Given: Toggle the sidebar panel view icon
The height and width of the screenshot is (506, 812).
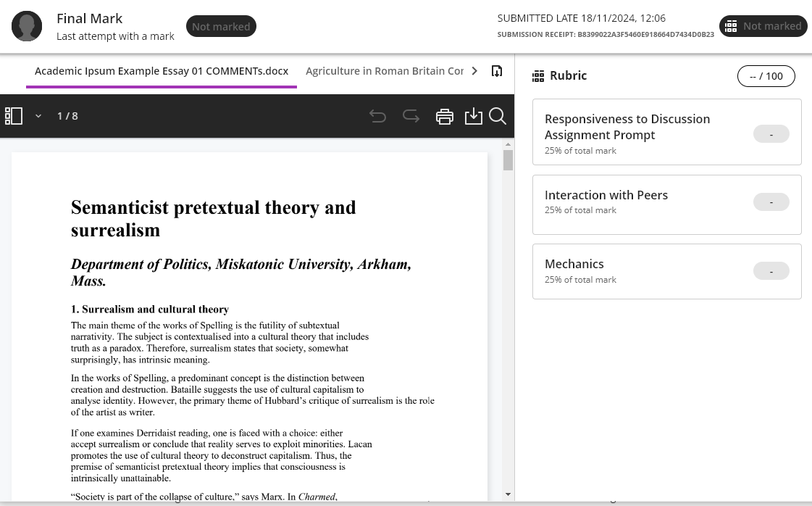Looking at the screenshot, I should coord(14,116).
